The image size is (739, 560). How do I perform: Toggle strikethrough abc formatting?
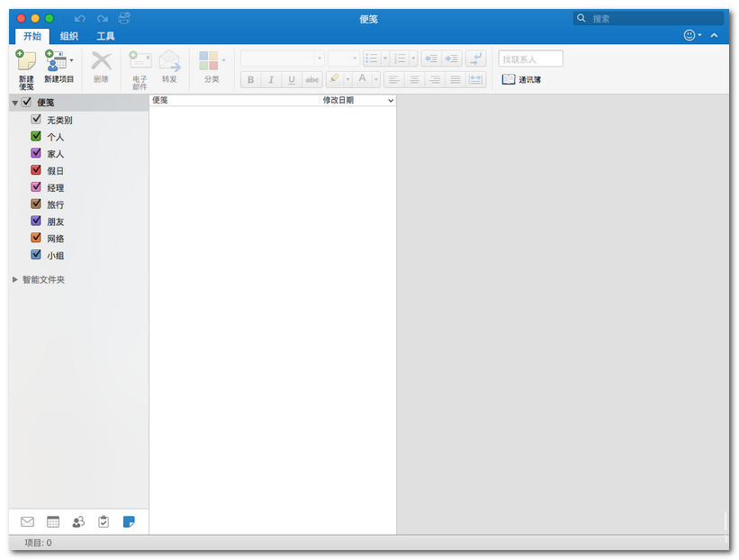point(312,79)
